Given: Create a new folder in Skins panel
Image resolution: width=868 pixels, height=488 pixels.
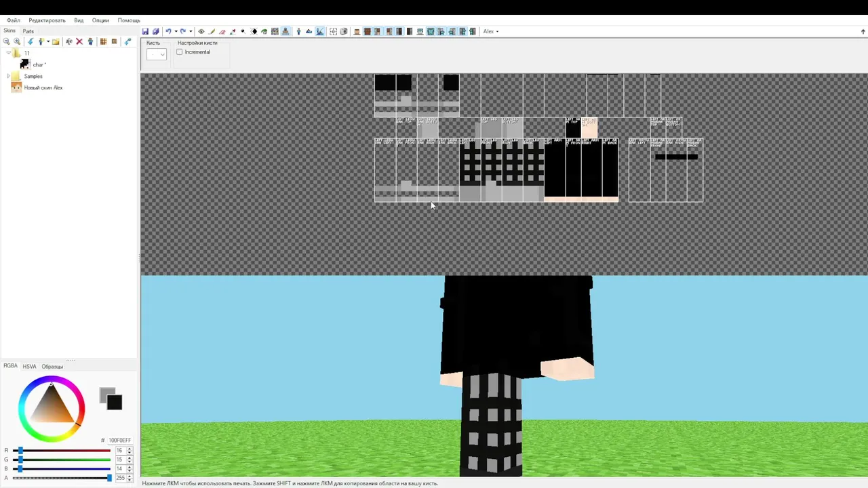Looking at the screenshot, I should [56, 41].
